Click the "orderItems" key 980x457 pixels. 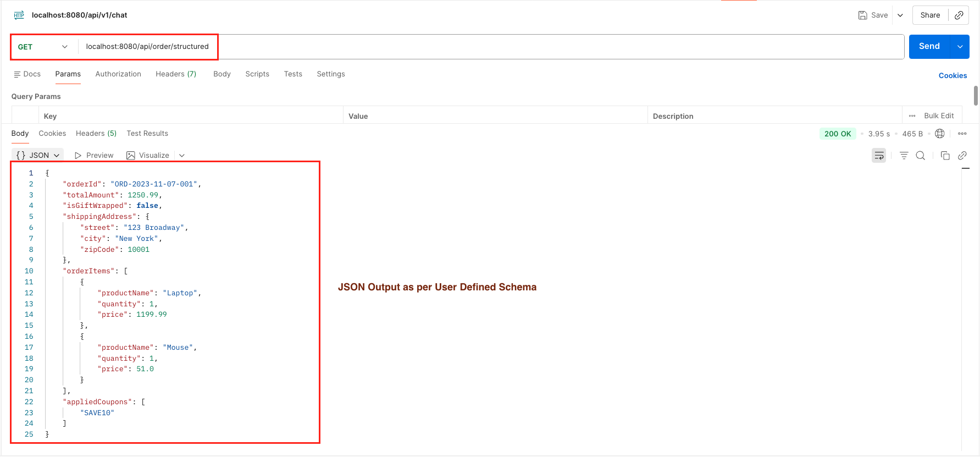(88, 271)
